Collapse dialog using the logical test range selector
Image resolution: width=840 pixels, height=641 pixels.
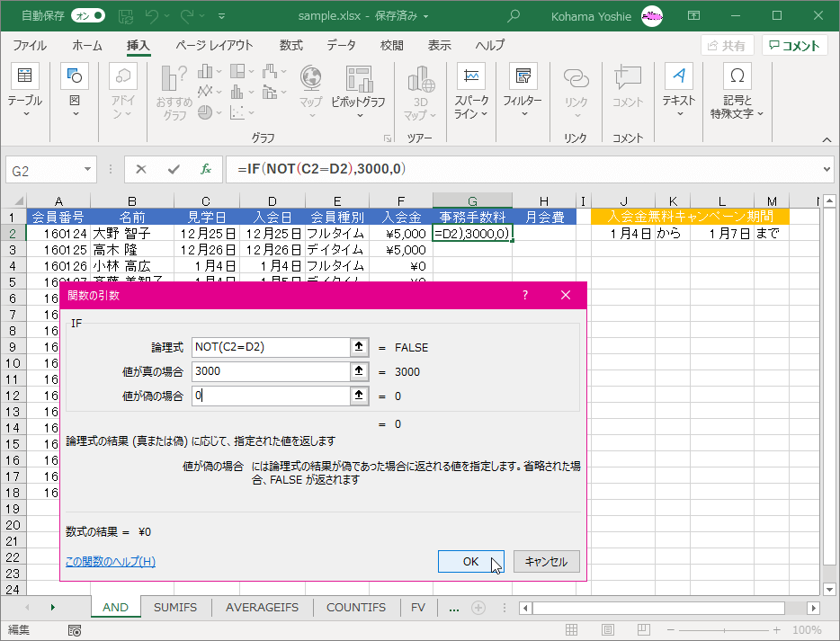(x=360, y=347)
